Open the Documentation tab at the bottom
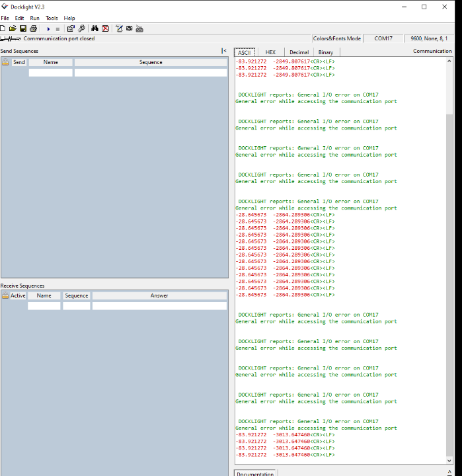Viewport: 462px width, 476px height. coord(255,473)
